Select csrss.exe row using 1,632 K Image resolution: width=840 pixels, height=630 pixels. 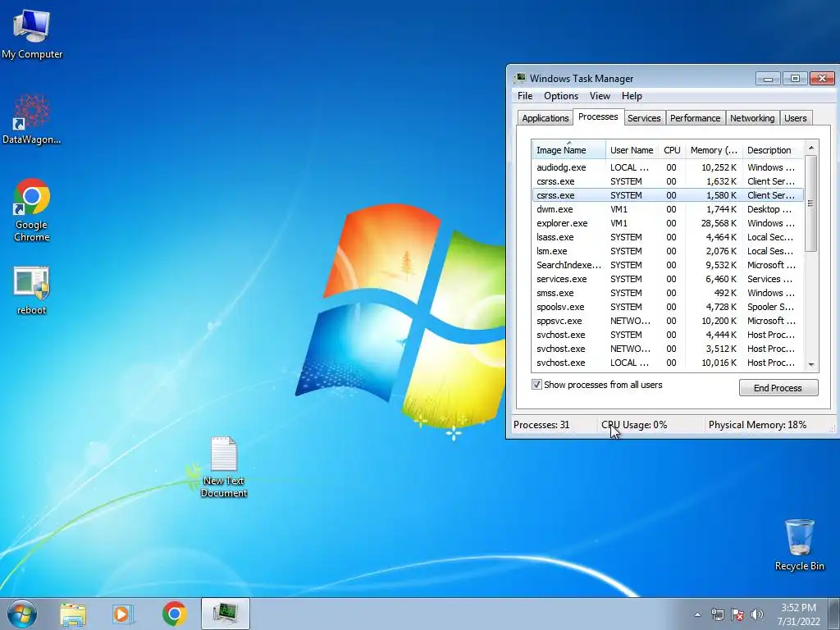[x=668, y=181]
